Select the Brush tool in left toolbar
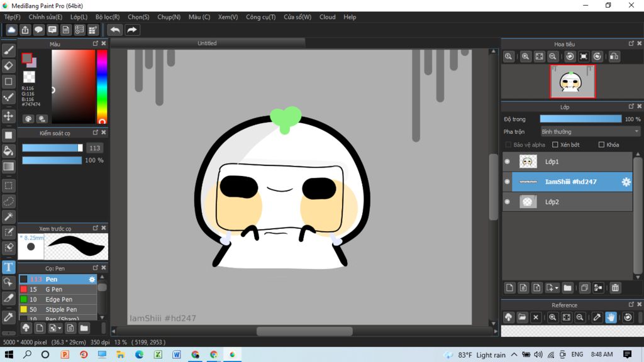The height and width of the screenshot is (362, 644). (x=8, y=50)
